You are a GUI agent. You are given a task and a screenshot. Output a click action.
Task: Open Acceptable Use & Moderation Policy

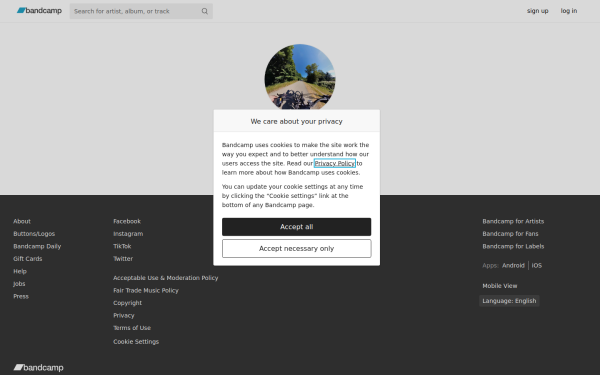[x=166, y=278]
